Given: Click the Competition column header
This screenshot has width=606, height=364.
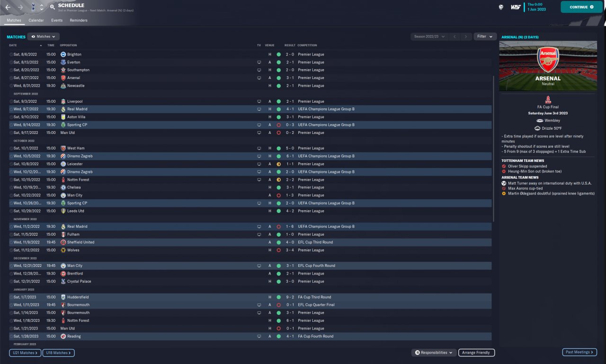Looking at the screenshot, I should tap(307, 45).
